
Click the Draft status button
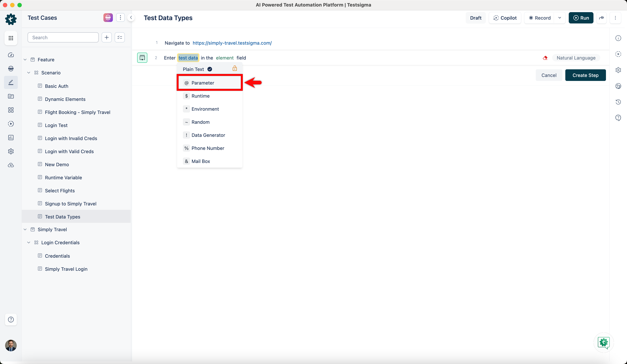pos(476,18)
